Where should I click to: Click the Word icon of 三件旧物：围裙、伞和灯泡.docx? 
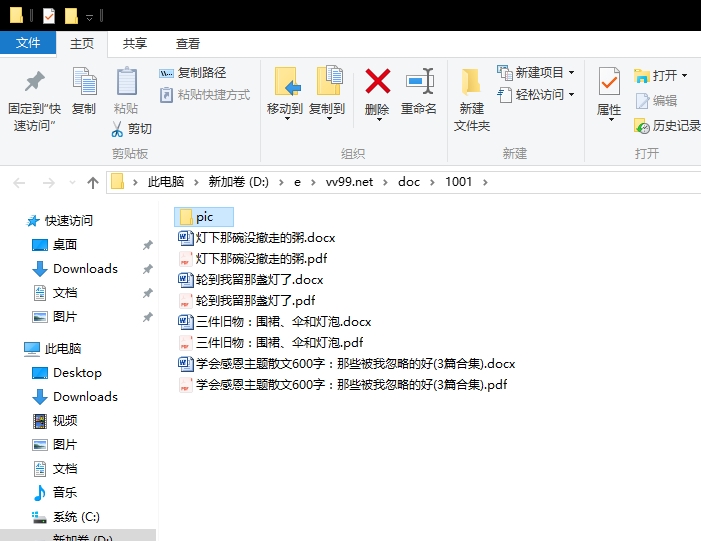(x=185, y=321)
